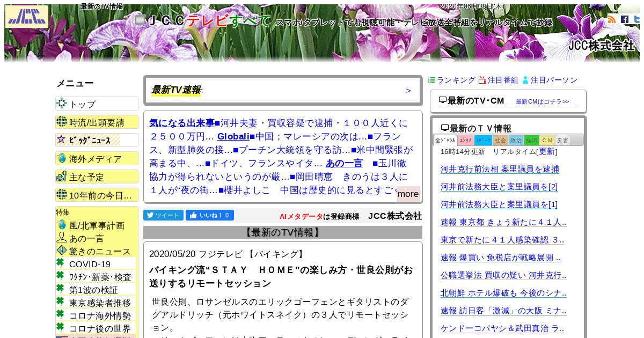The height and width of the screenshot is (338, 644).
Task: Open the 注目パーソン link
Action: [554, 80]
